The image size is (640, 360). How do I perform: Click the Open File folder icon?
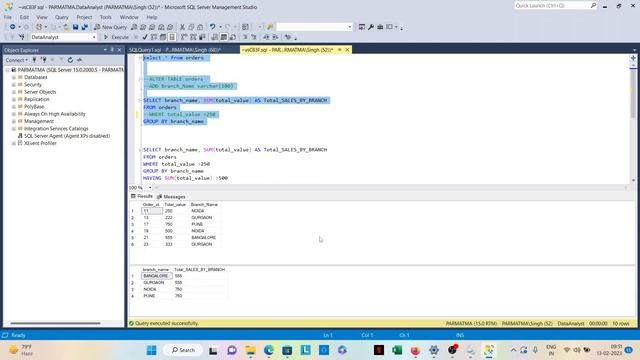pos(66,27)
